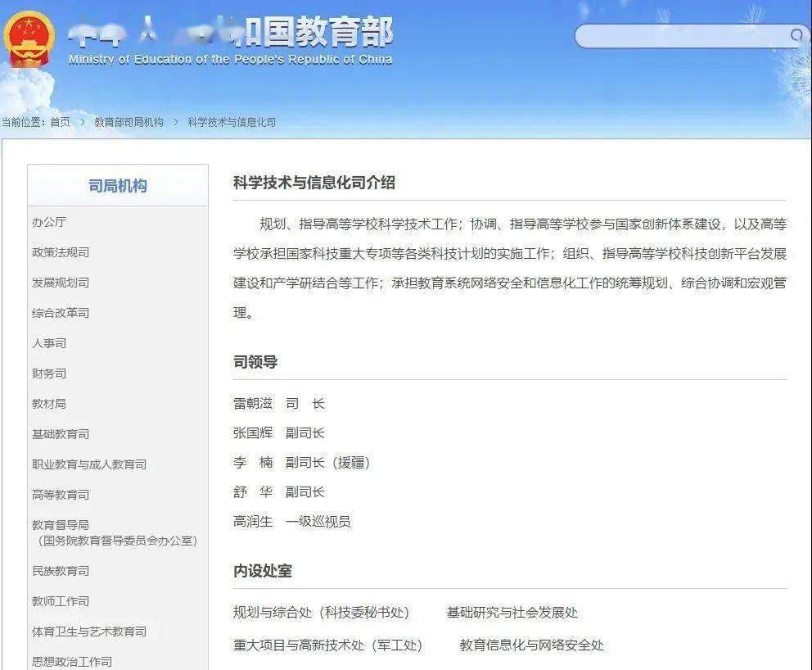Select 职业教育与成人教育司 in sidebar
Screen dimensions: 812x670
click(x=89, y=464)
